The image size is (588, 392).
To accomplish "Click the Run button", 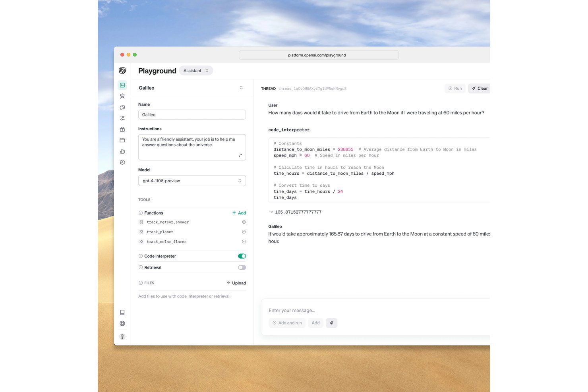I will (x=455, y=89).
